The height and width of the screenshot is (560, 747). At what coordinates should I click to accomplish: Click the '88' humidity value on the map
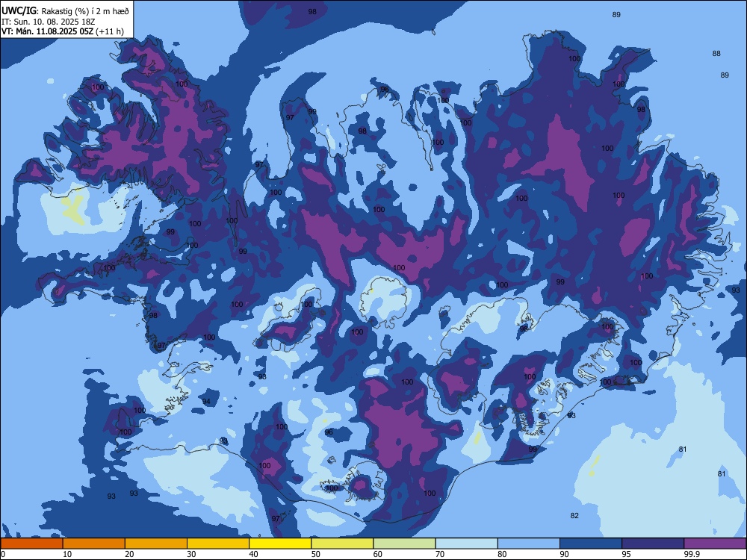[x=716, y=53]
